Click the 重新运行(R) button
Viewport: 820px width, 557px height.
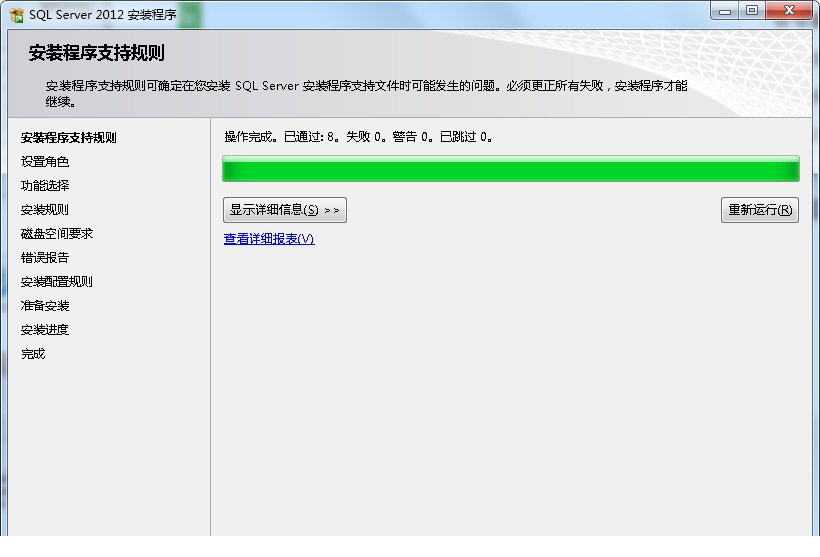pyautogui.click(x=760, y=210)
